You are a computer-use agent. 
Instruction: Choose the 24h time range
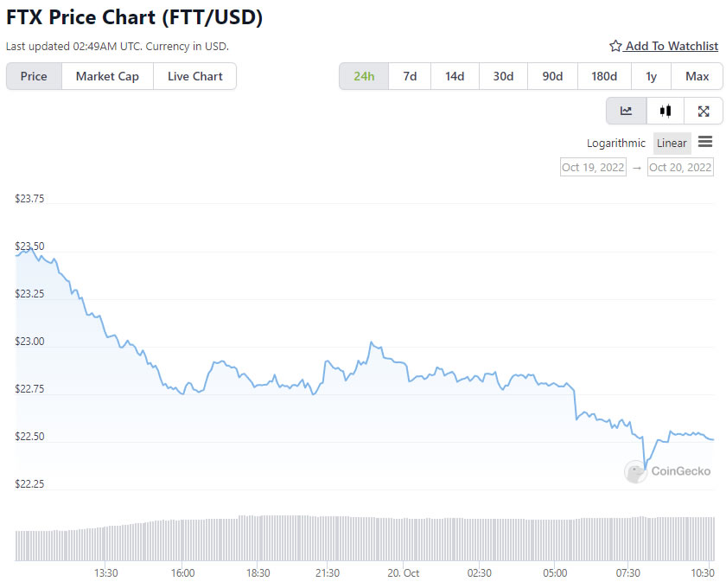364,76
